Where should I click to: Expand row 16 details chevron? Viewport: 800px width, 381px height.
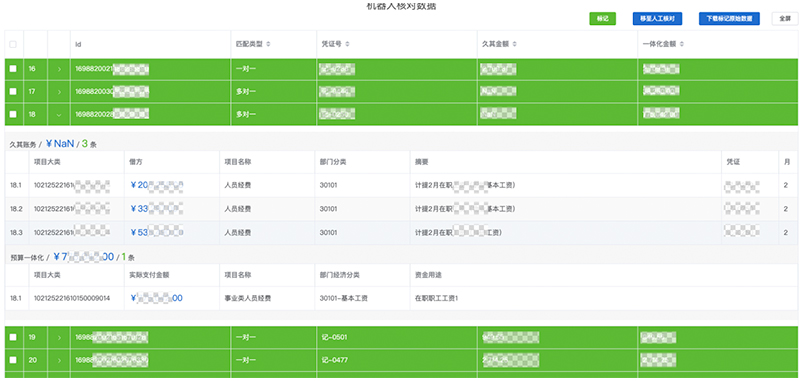coord(59,69)
